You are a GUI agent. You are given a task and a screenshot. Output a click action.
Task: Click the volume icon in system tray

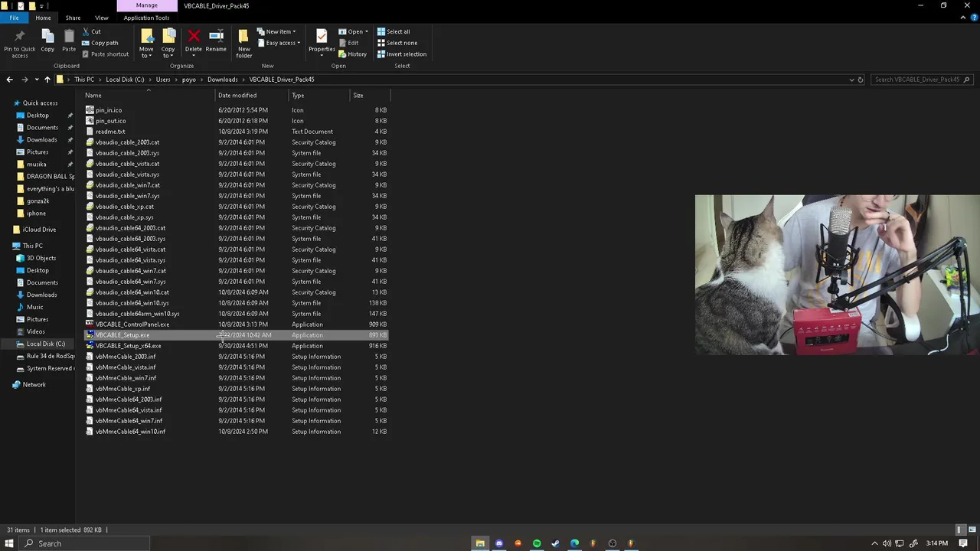pos(887,543)
